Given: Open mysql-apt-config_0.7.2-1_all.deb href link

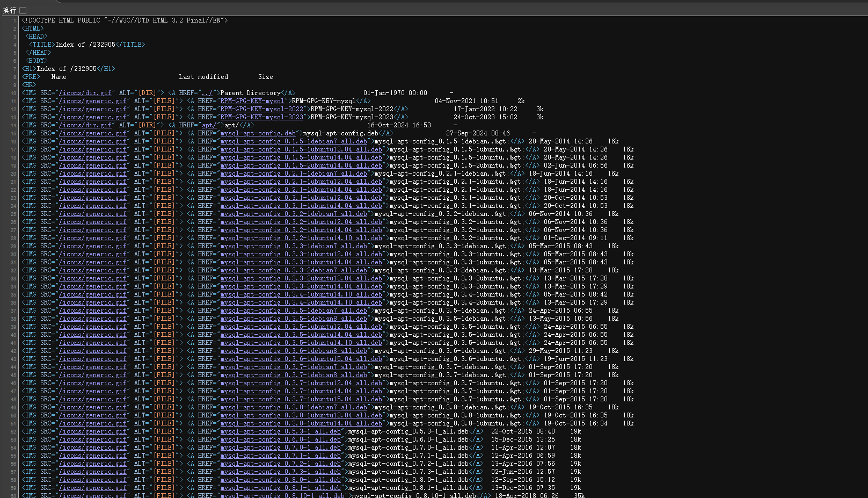Looking at the screenshot, I should click(x=281, y=464).
